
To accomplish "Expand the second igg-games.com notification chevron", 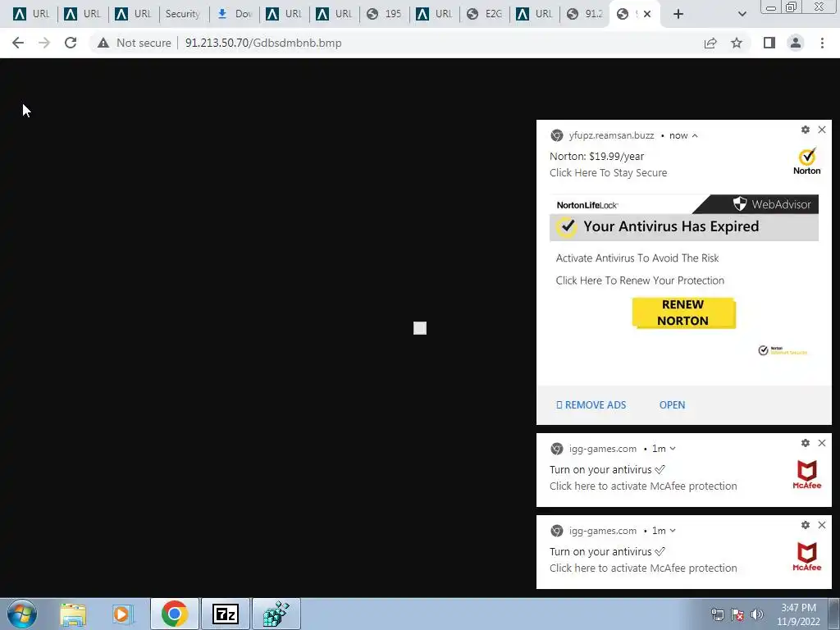I will (673, 531).
